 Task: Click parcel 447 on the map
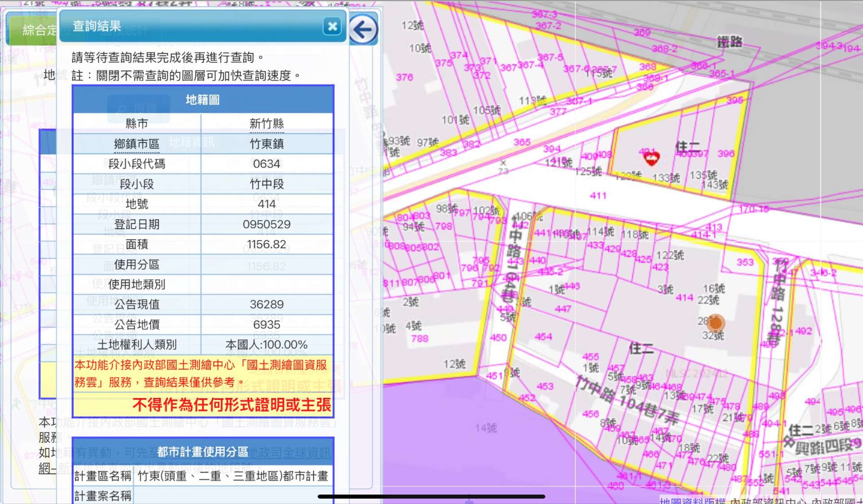point(563,309)
